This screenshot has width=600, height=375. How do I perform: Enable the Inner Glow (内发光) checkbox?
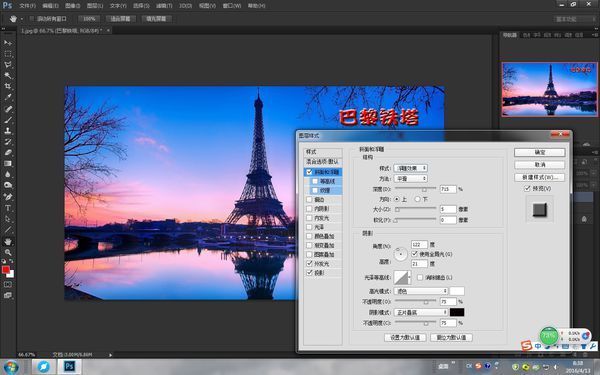[309, 218]
